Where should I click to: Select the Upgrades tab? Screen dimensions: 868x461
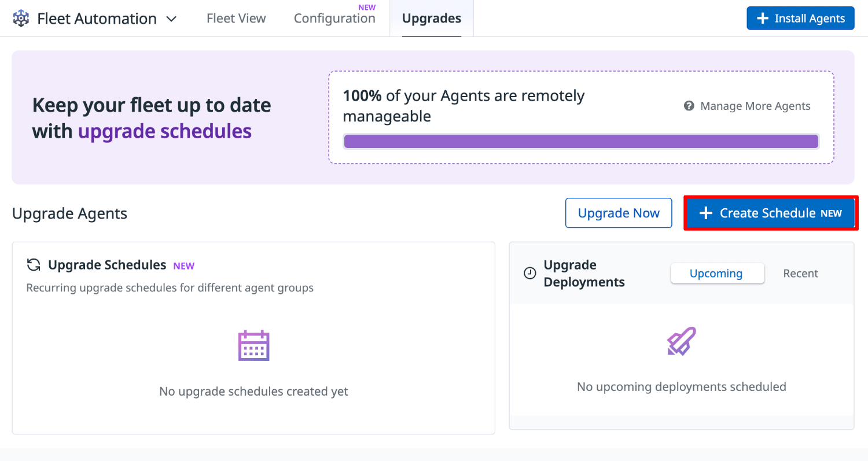[x=432, y=19]
